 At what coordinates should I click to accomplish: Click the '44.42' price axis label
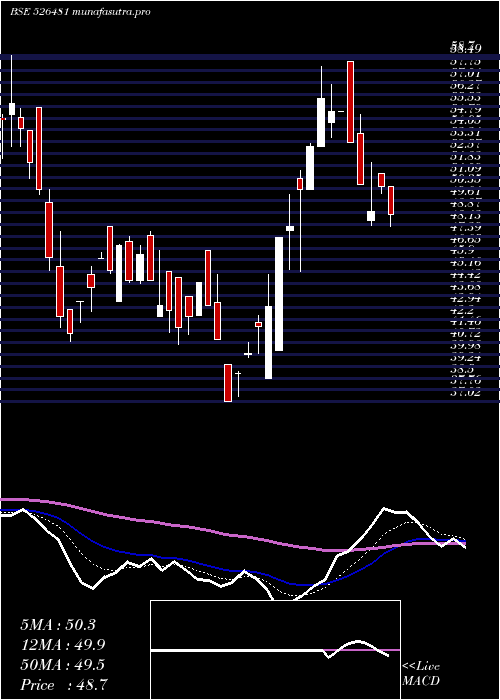pos(466,275)
